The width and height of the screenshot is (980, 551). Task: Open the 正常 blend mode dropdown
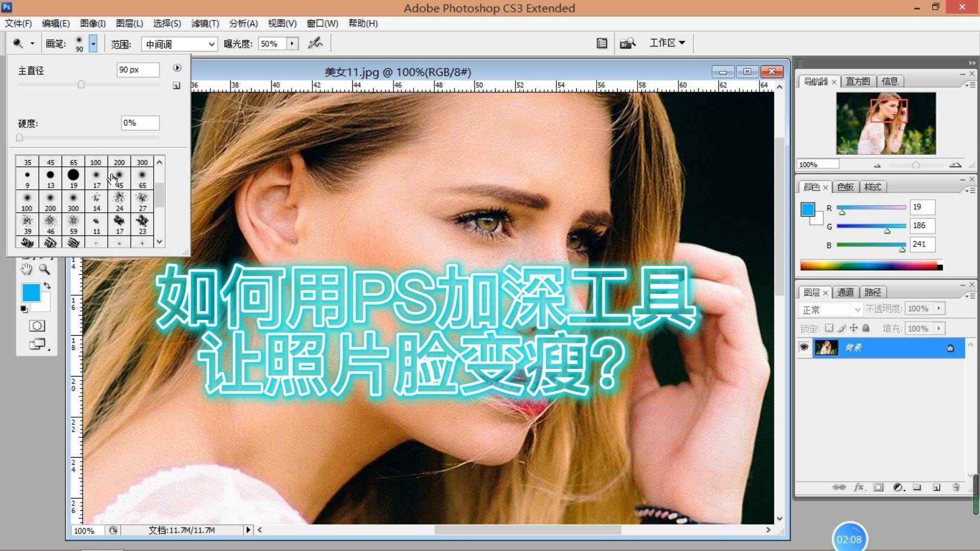pos(830,310)
